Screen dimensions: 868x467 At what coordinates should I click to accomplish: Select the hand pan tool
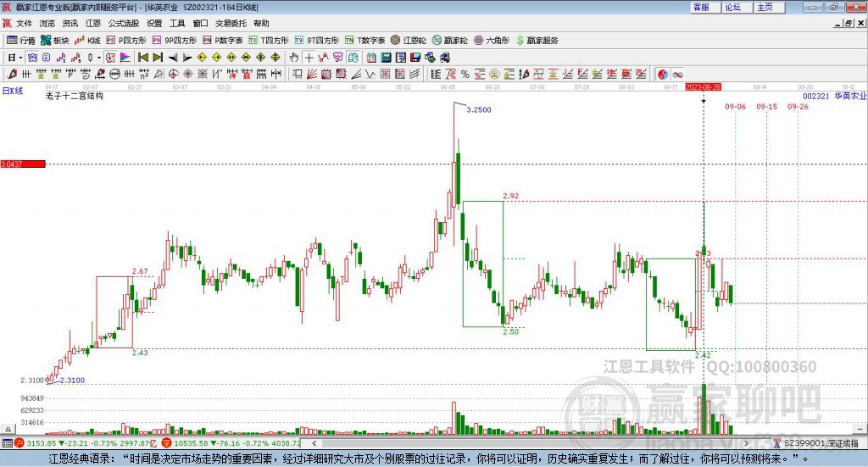click(x=294, y=58)
